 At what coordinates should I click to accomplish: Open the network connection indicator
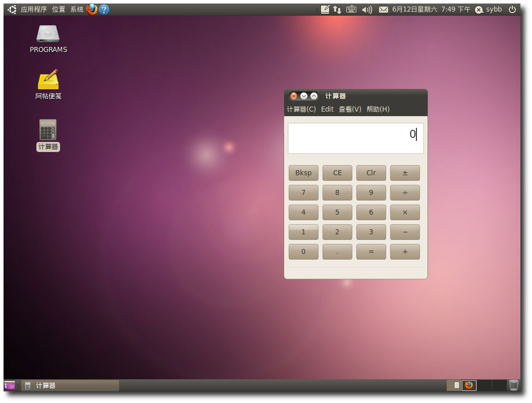(x=337, y=10)
